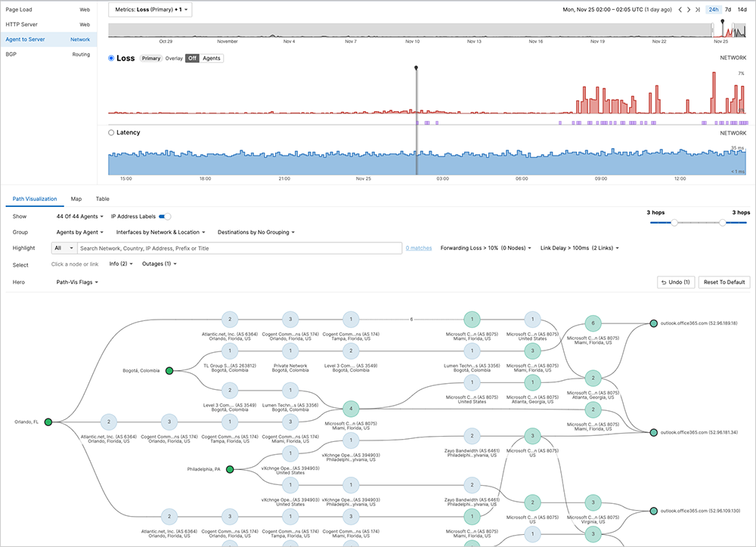Go to next time interval arrow
756x547 pixels.
689,10
